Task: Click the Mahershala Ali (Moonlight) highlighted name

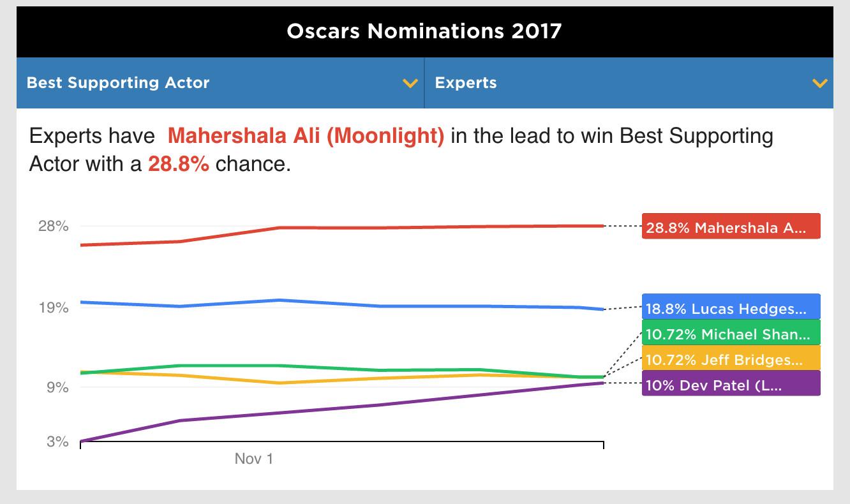Action: [x=306, y=136]
